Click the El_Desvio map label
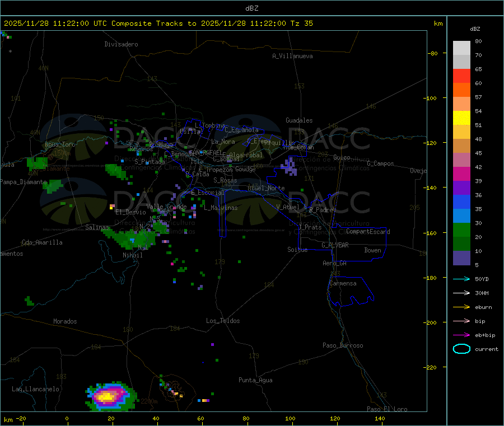The height and width of the screenshot is (426, 504). coord(130,212)
